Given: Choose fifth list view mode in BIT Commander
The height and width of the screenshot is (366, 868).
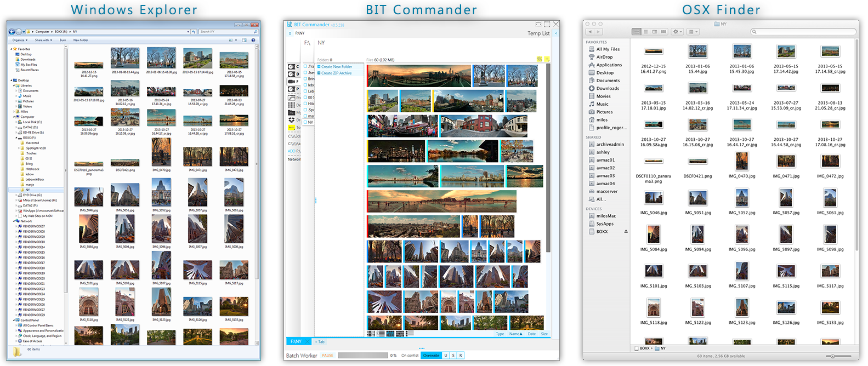Looking at the screenshot, I should click(410, 333).
